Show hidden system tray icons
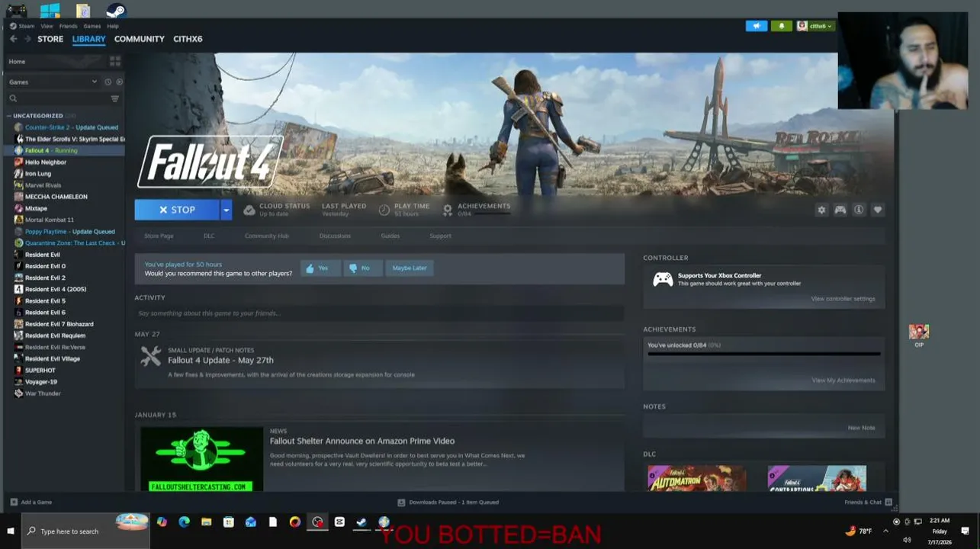The width and height of the screenshot is (980, 549). [885, 531]
